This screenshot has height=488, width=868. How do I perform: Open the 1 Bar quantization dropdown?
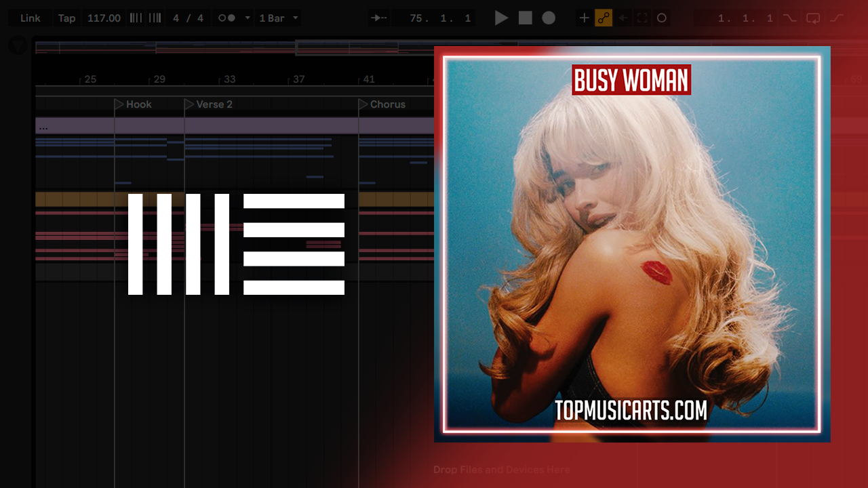click(x=278, y=18)
